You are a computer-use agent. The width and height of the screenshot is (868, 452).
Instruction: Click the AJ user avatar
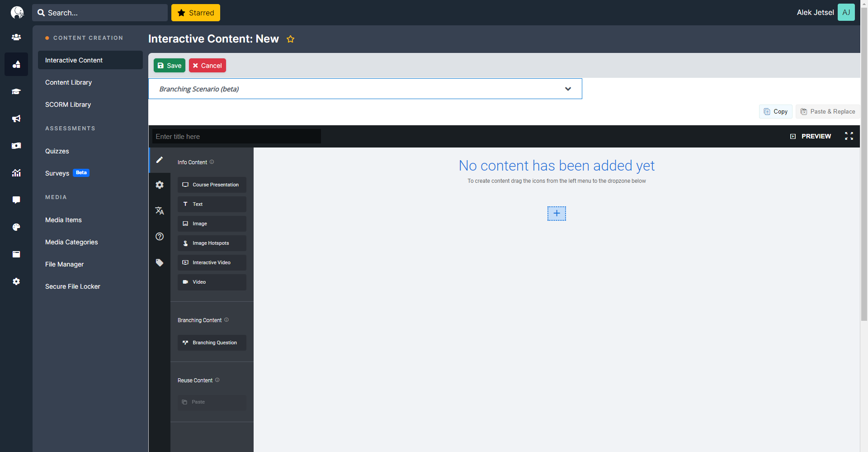846,12
